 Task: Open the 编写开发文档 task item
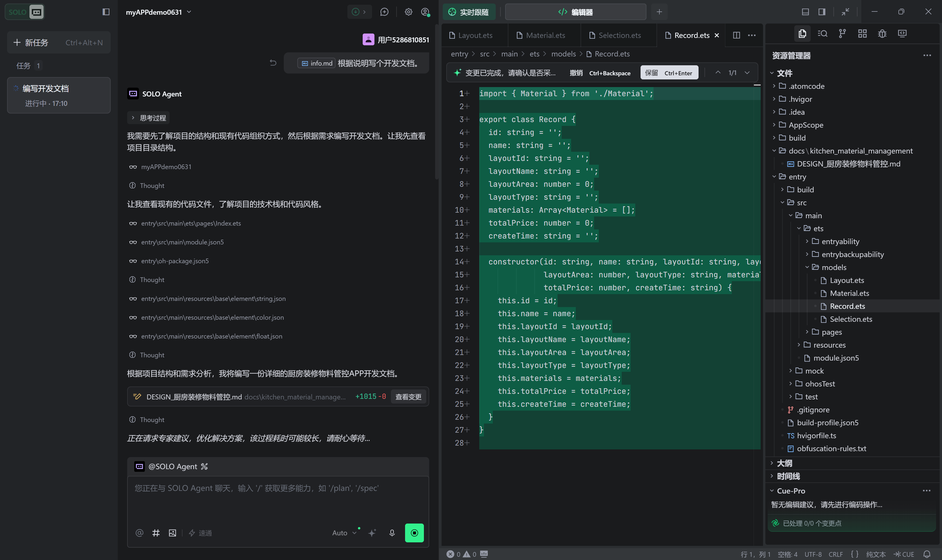coord(59,95)
